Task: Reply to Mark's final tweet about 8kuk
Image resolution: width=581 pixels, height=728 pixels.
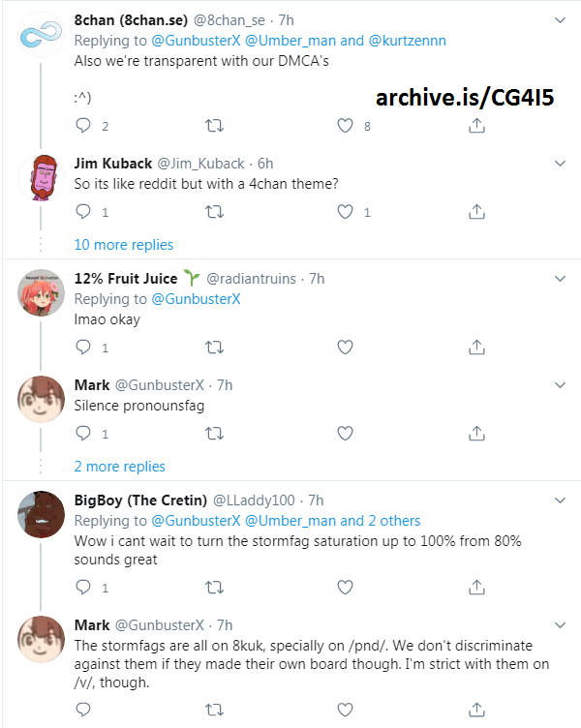Action: (x=83, y=709)
